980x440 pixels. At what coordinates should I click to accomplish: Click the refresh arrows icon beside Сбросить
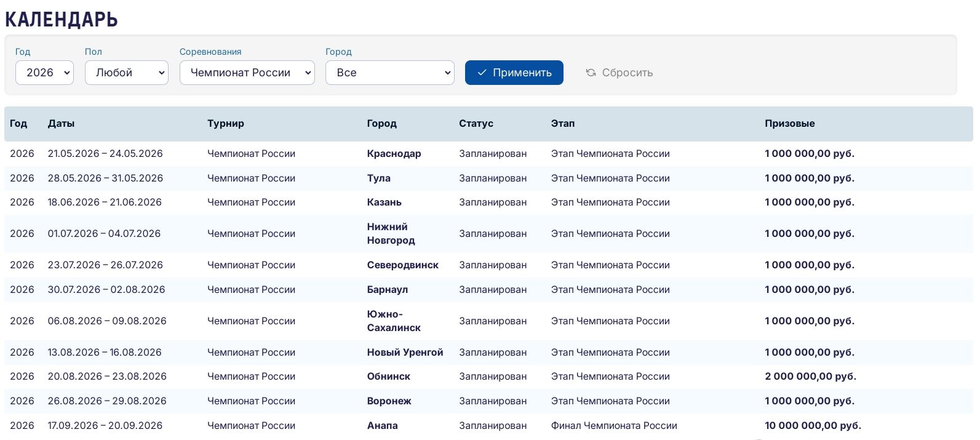click(591, 73)
